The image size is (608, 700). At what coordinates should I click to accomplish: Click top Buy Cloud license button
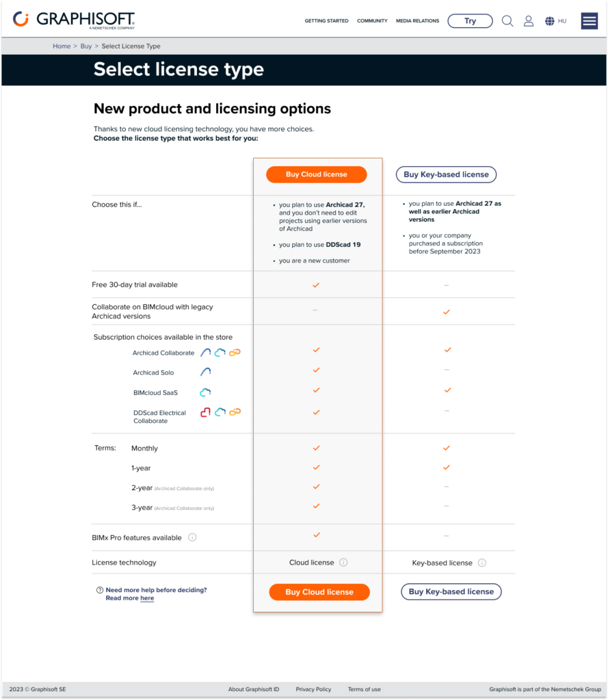pyautogui.click(x=317, y=174)
